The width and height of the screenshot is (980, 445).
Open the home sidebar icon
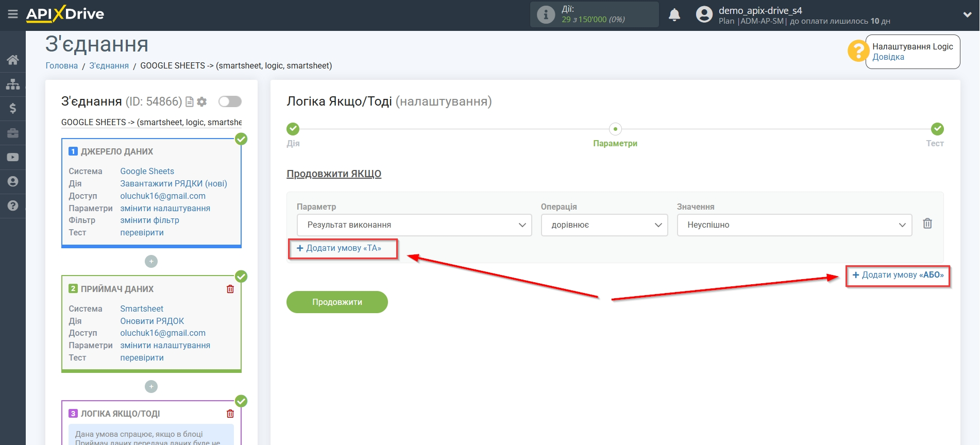(13, 60)
